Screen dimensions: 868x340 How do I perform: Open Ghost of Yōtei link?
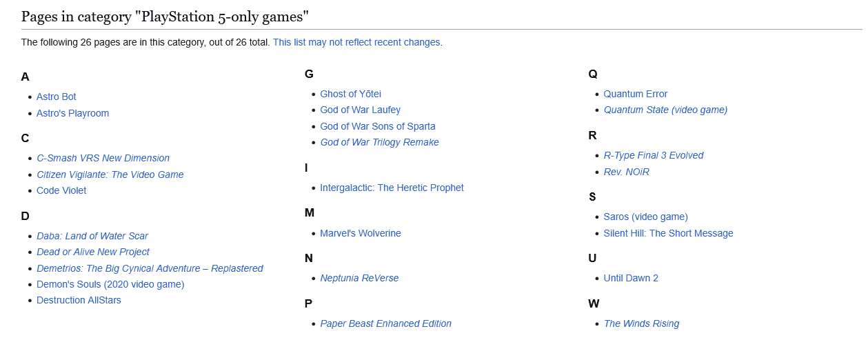[x=350, y=94]
